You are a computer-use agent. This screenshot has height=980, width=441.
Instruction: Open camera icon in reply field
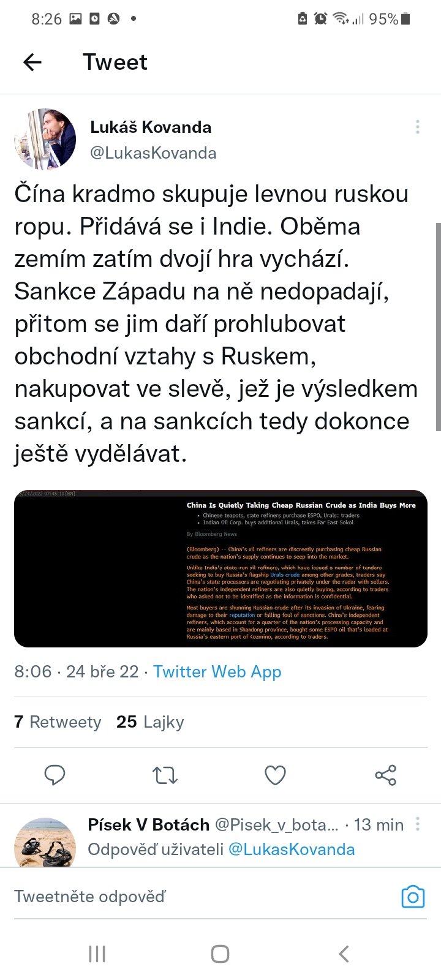click(x=413, y=897)
